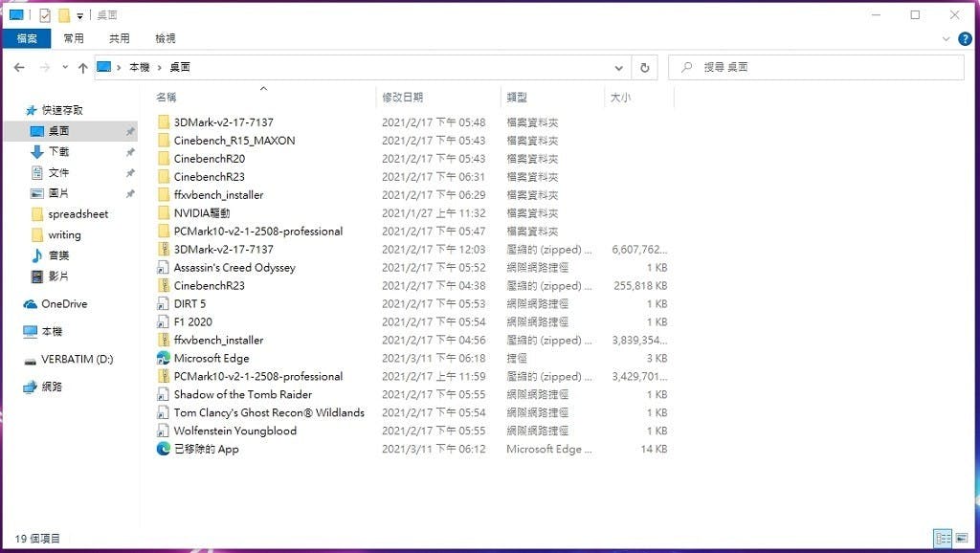Open 影片 in the navigation pane
This screenshot has height=553, width=980.
click(58, 276)
